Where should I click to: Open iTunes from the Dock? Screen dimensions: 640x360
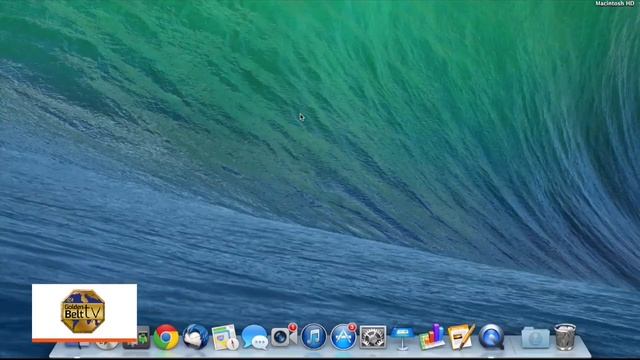click(x=313, y=337)
